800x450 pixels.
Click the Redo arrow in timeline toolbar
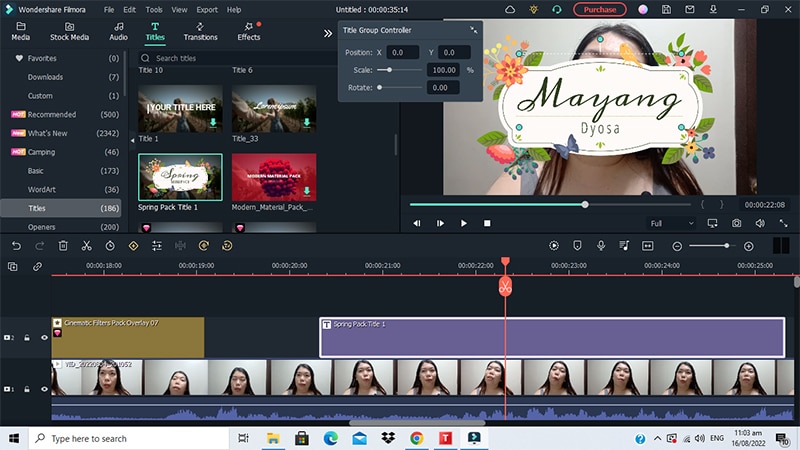(x=39, y=246)
